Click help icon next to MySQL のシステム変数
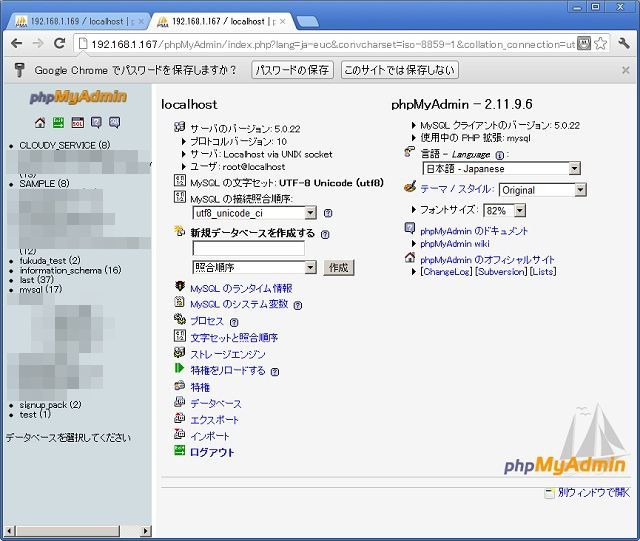 point(298,305)
